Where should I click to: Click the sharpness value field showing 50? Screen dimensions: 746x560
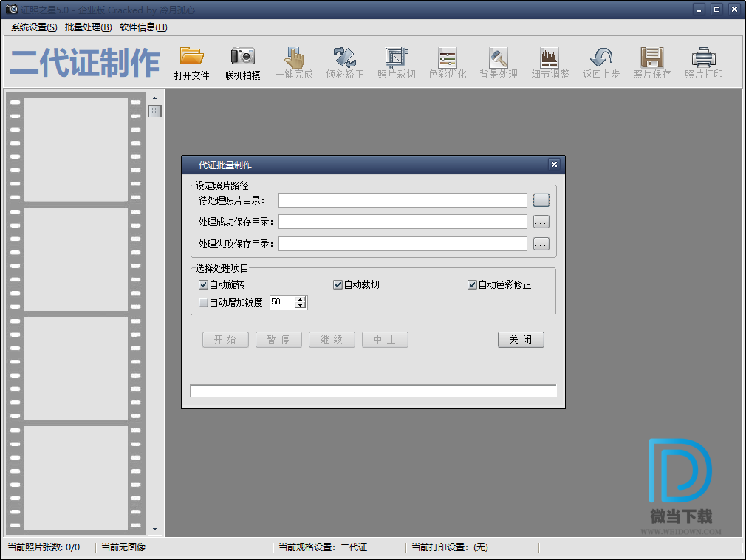click(x=283, y=302)
